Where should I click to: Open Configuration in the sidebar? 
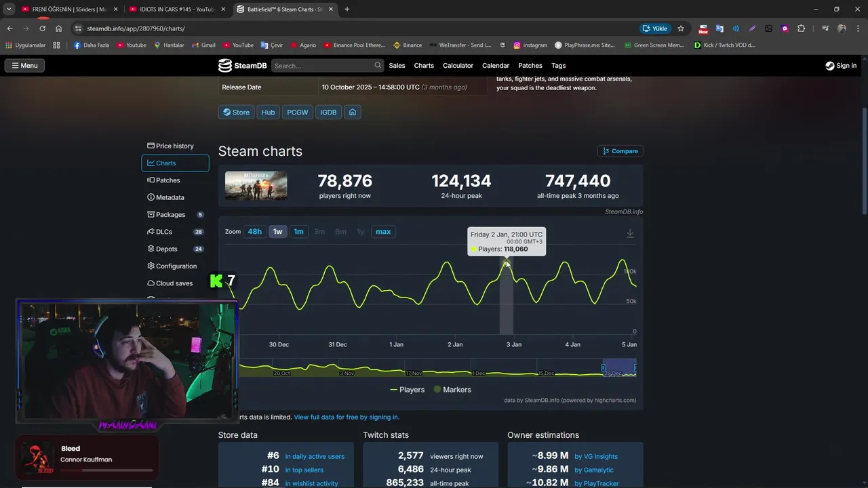point(175,266)
